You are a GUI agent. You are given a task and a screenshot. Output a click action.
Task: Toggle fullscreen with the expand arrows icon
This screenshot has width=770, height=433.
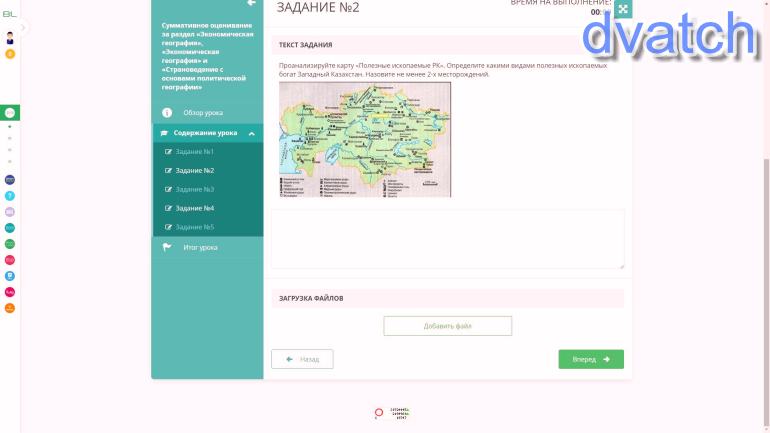[623, 9]
